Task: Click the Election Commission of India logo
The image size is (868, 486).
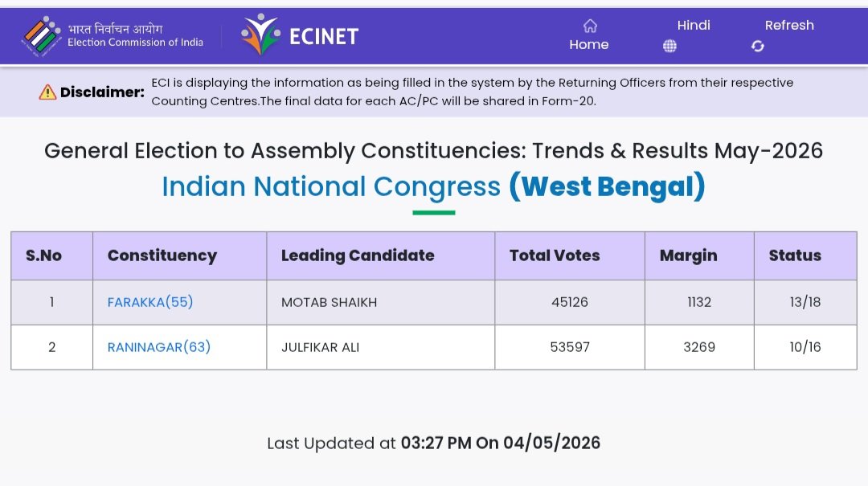Action: point(41,36)
